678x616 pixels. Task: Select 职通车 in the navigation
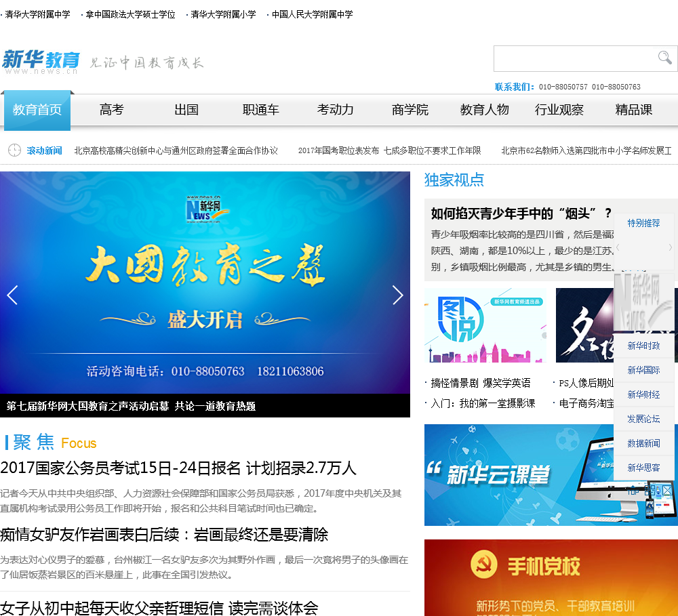[x=261, y=110]
